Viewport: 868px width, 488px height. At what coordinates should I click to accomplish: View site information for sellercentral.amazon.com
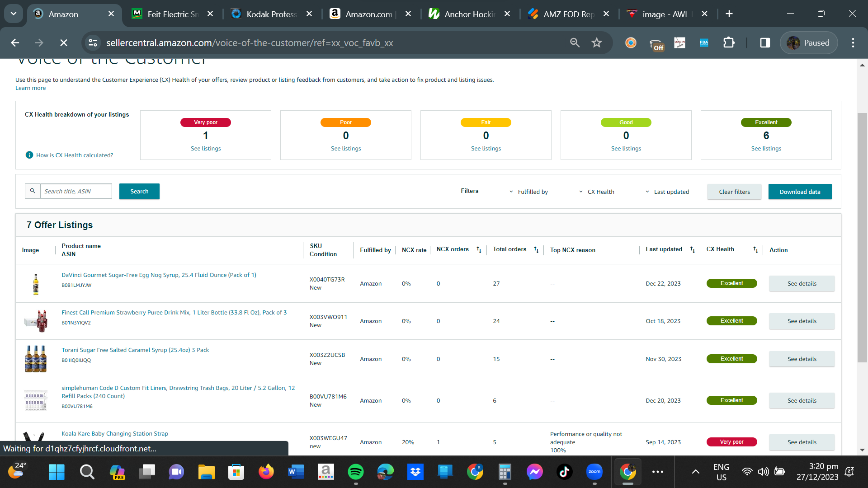point(93,43)
